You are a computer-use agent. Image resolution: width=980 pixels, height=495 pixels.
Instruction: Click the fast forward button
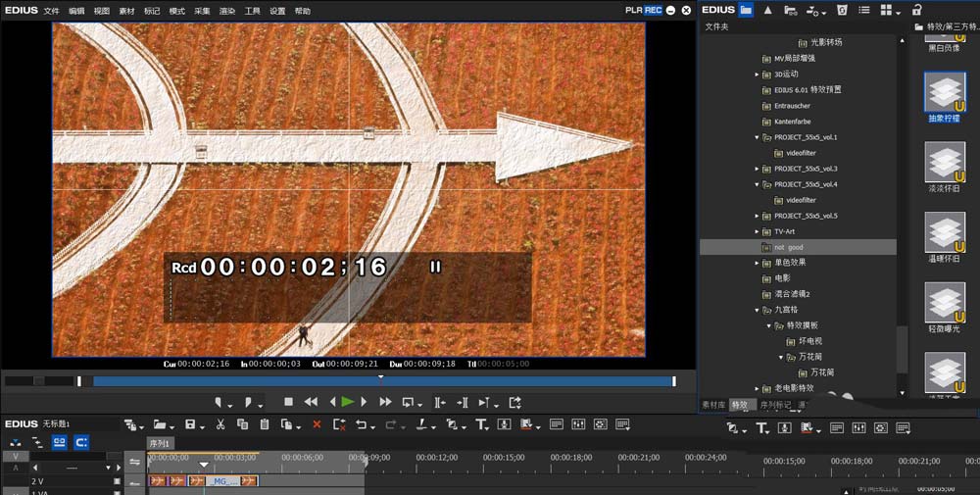tap(385, 403)
